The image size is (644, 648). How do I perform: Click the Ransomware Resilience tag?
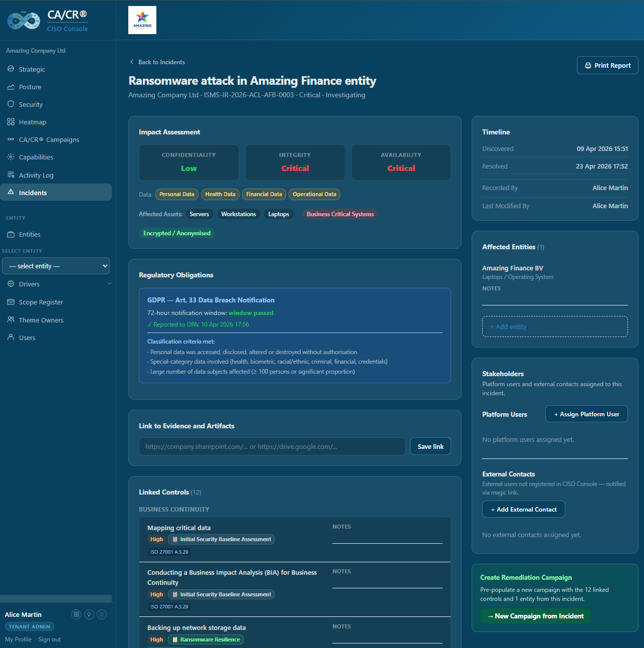[x=205, y=639]
